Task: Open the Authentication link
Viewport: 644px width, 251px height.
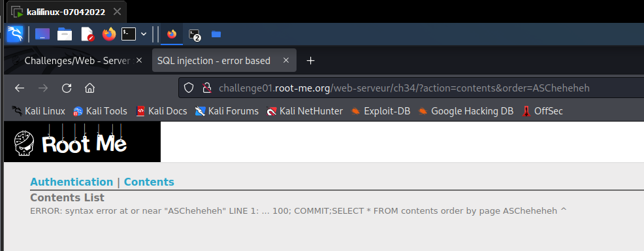Action: tap(71, 182)
